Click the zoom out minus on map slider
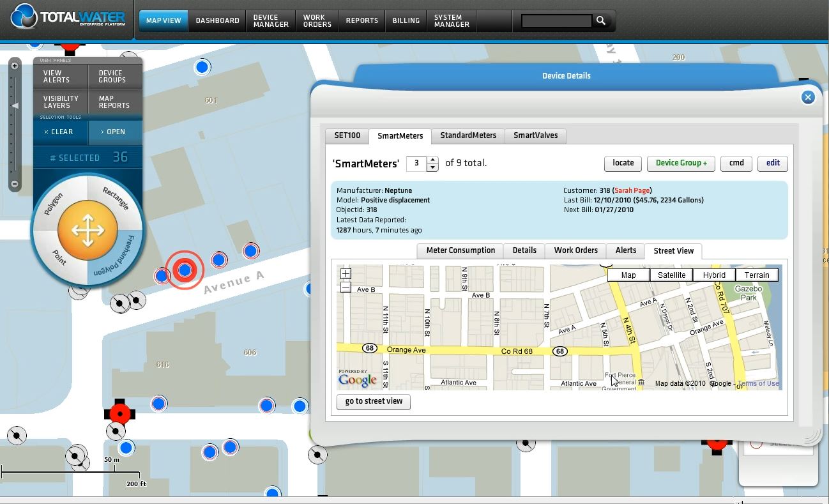829x504 pixels. pyautogui.click(x=15, y=184)
